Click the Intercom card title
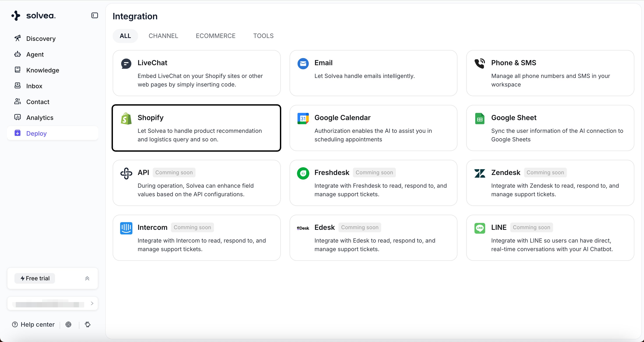This screenshot has width=644, height=342. click(x=152, y=227)
